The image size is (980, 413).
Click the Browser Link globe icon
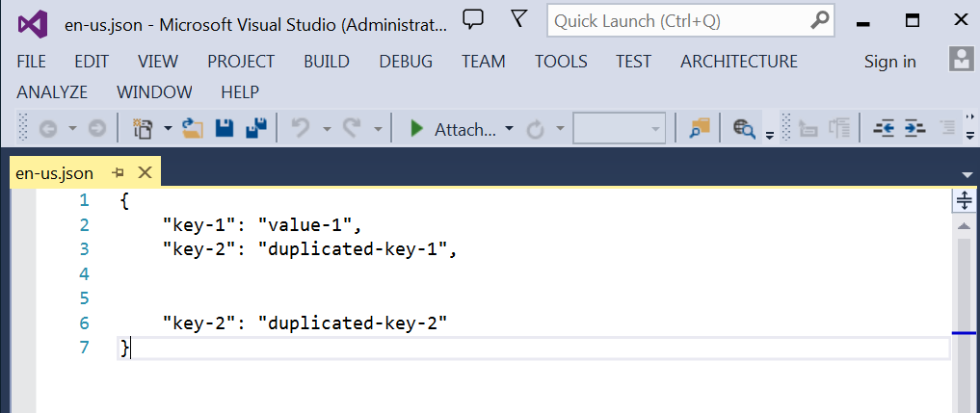tap(744, 129)
